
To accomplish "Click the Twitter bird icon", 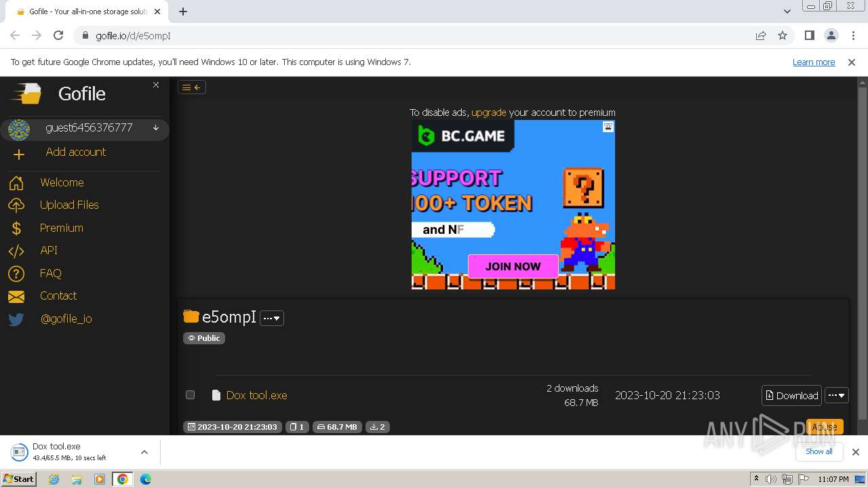I will [16, 319].
